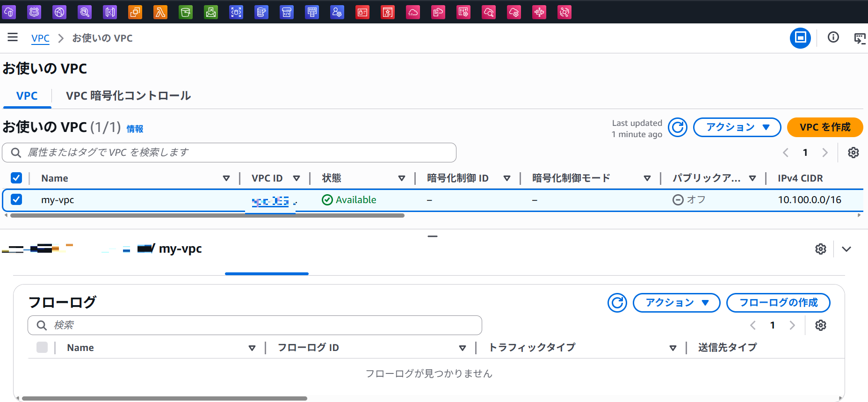The image size is (868, 402).
Task: Open the info help panel icon
Action: coord(833,37)
